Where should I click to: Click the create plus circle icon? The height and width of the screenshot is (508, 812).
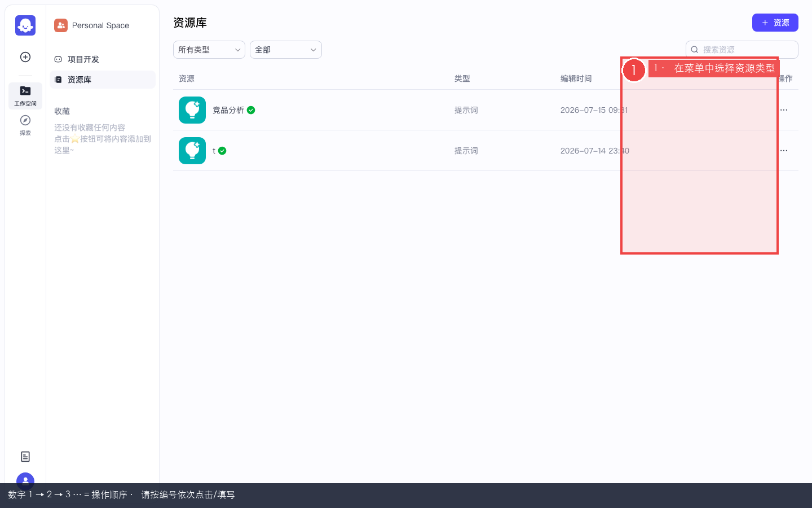[25, 57]
